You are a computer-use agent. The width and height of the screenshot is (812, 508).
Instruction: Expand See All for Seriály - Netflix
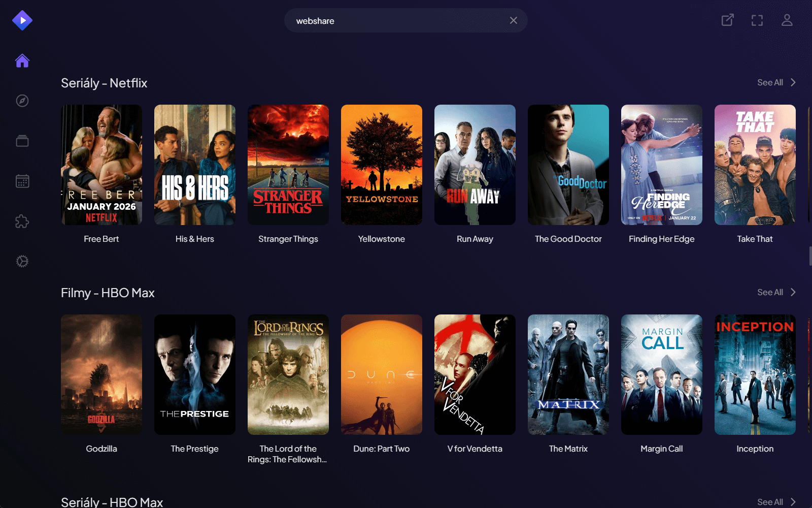(776, 82)
